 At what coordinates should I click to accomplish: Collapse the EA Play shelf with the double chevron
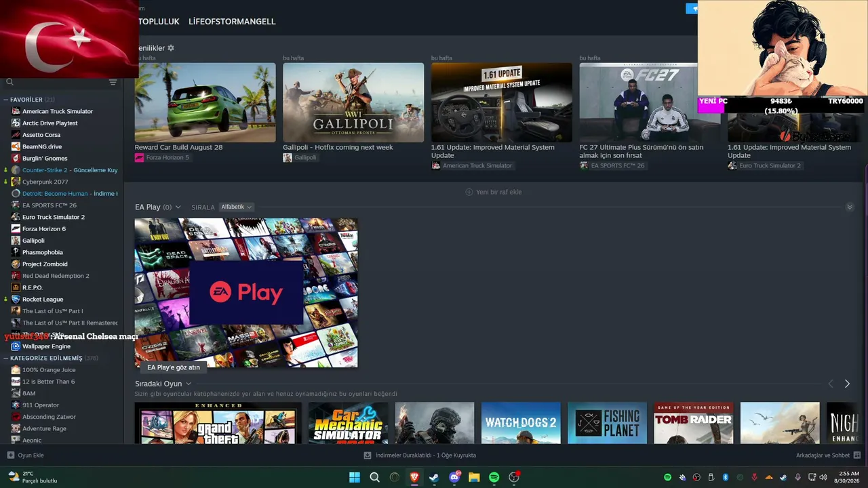[850, 207]
